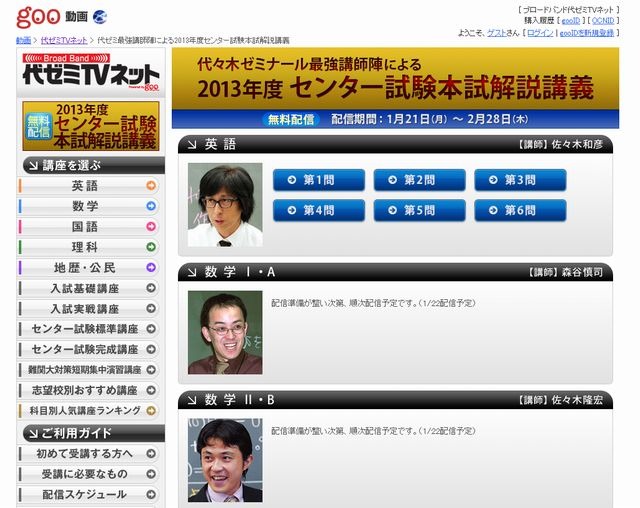Viewport: 640px width, 508px height.
Task: Click the arrow icon on センター試験完成講座
Action: (x=151, y=349)
